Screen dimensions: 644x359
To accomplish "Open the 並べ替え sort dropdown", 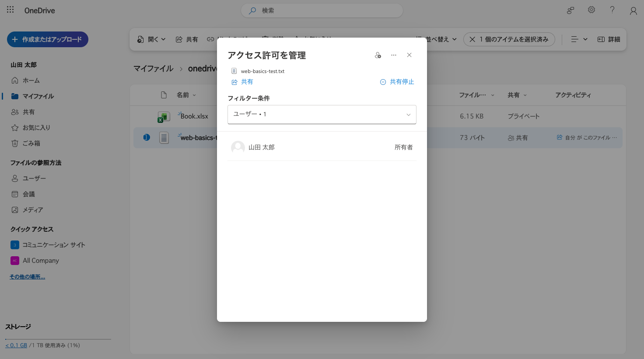I will tap(437, 39).
